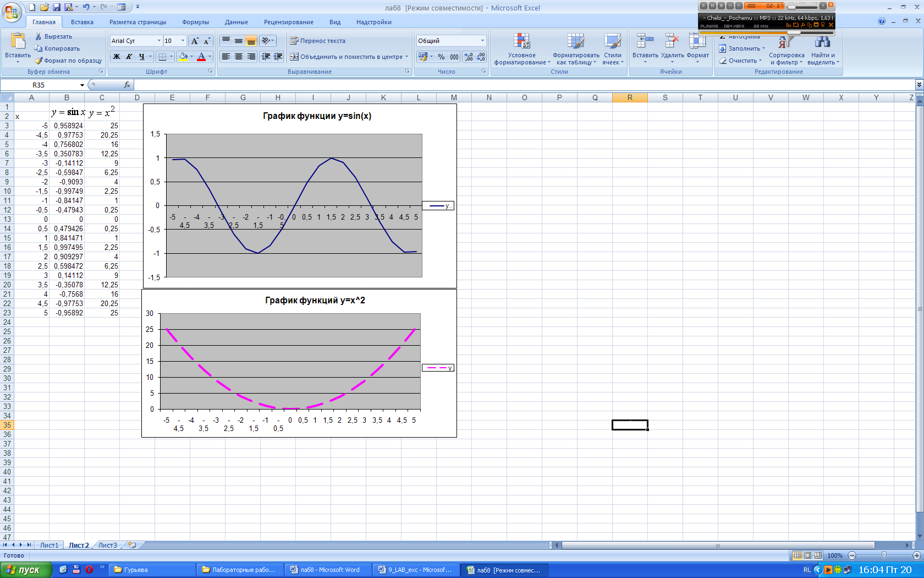
Task: Click the Delete cells (Удалить) icon
Action: click(x=672, y=42)
